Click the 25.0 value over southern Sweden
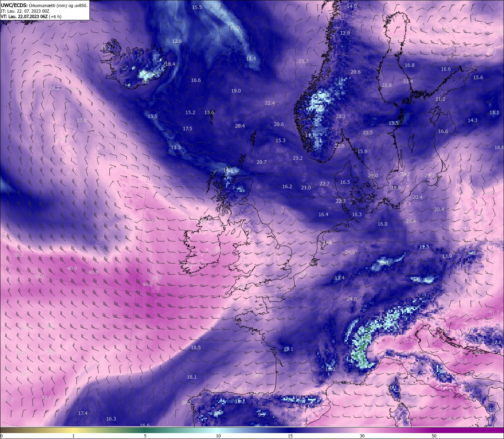This screenshot has height=439, width=504. point(373,176)
